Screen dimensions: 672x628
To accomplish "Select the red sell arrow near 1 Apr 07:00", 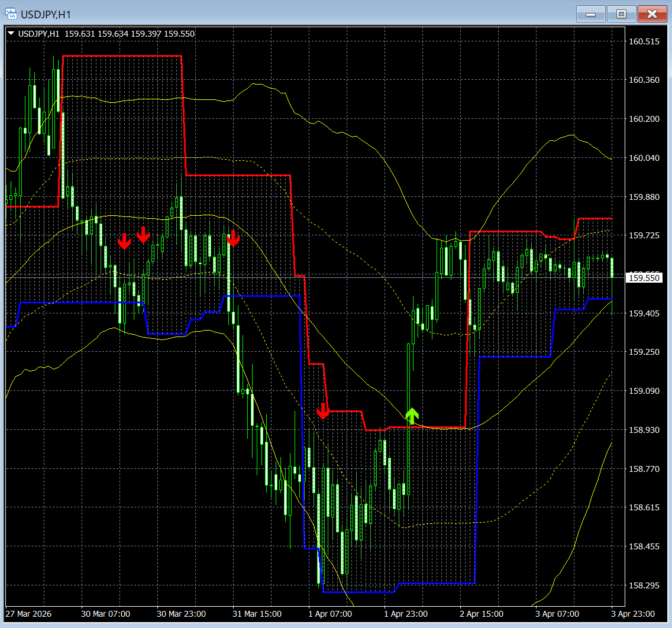I will 323,411.
